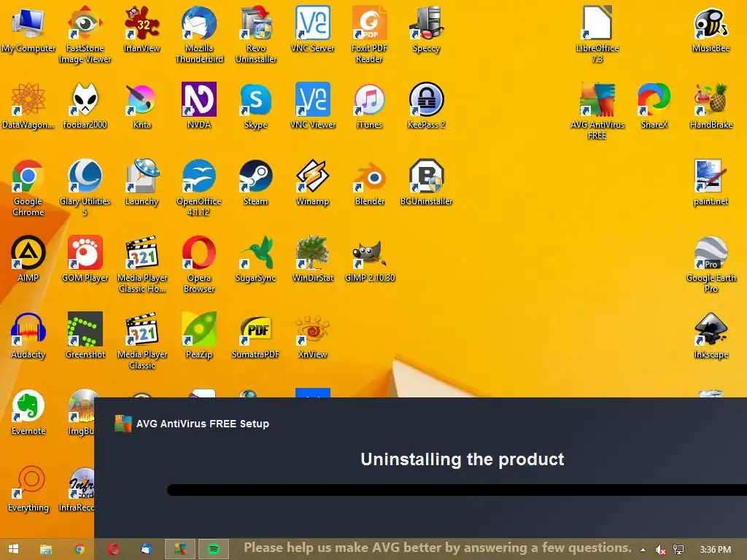The height and width of the screenshot is (560, 747).
Task: Open Opera from the taskbar
Action: coord(113,549)
